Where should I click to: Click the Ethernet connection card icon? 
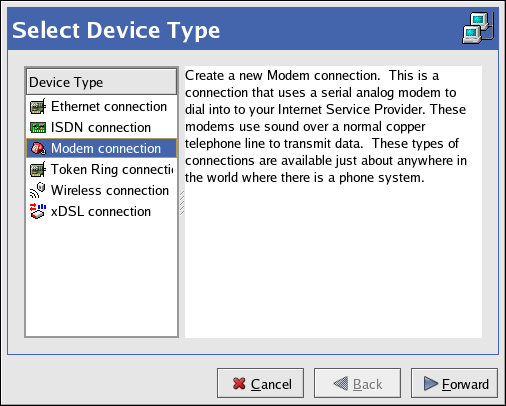tap(38, 107)
